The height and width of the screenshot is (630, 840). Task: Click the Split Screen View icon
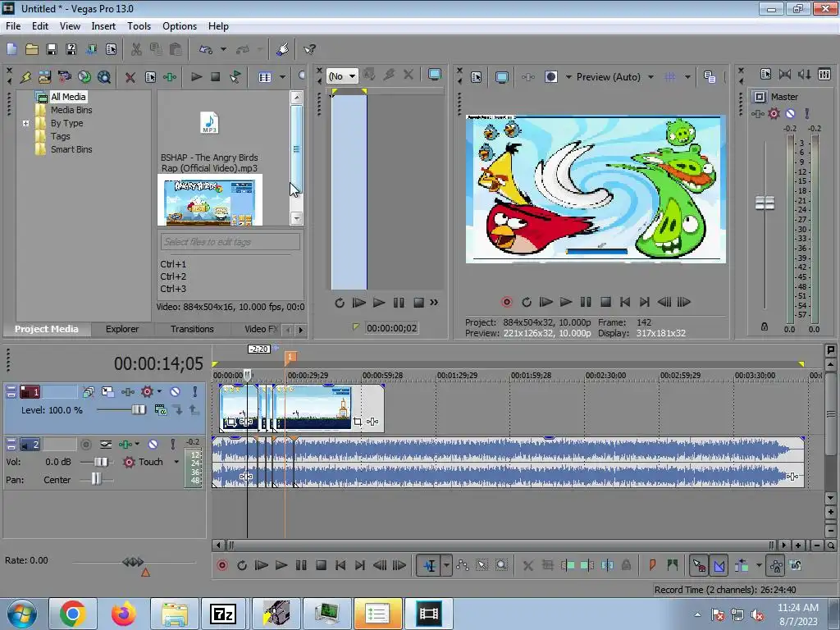(x=550, y=77)
